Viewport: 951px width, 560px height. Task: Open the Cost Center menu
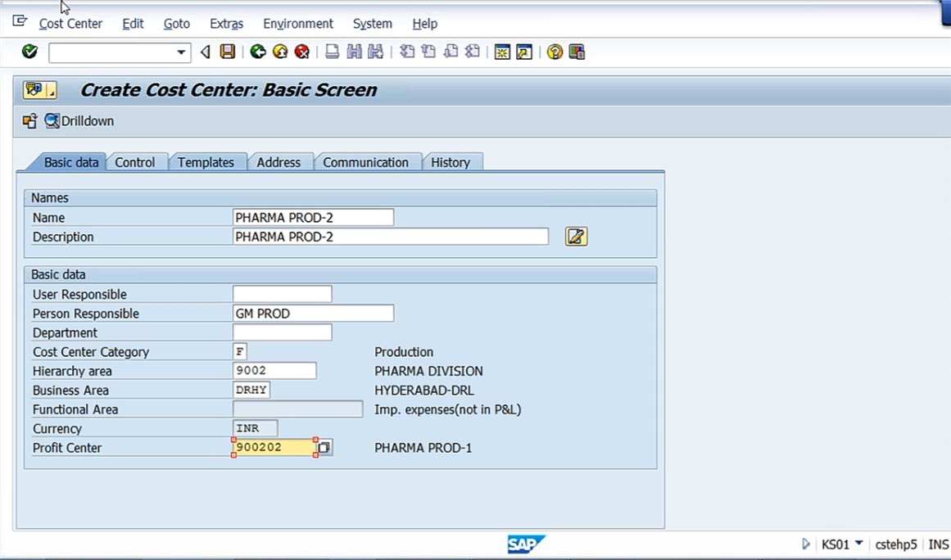tap(70, 24)
